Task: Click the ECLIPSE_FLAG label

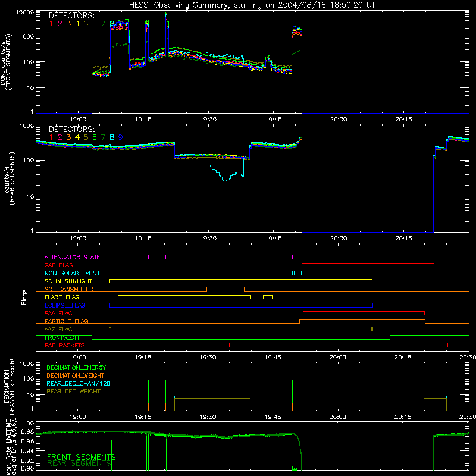Action: pyautogui.click(x=65, y=305)
